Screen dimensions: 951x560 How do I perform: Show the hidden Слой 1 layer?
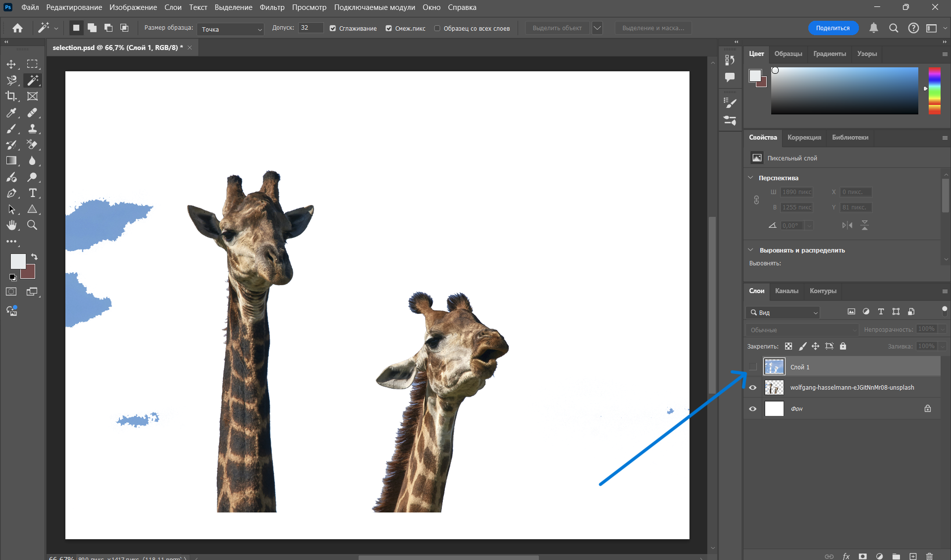pyautogui.click(x=753, y=367)
